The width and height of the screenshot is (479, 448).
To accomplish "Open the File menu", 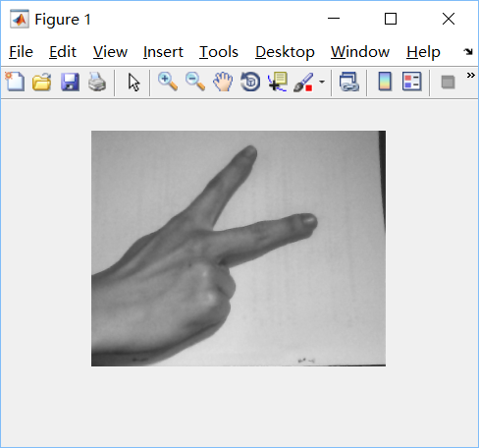I will tap(21, 52).
